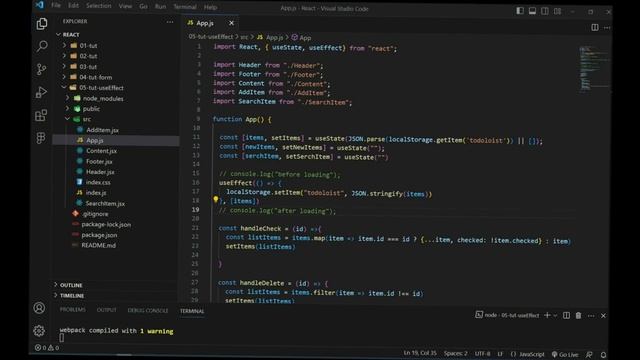Switch to the Debug Console tab

[x=148, y=311]
